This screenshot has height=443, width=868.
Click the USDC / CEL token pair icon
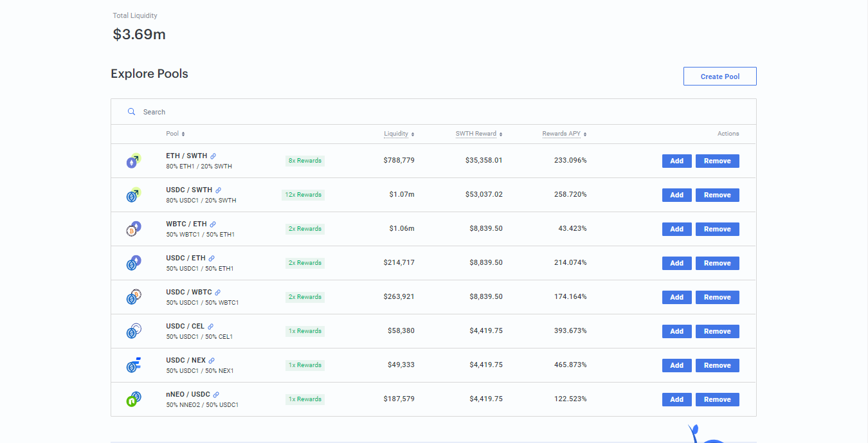pyautogui.click(x=133, y=331)
